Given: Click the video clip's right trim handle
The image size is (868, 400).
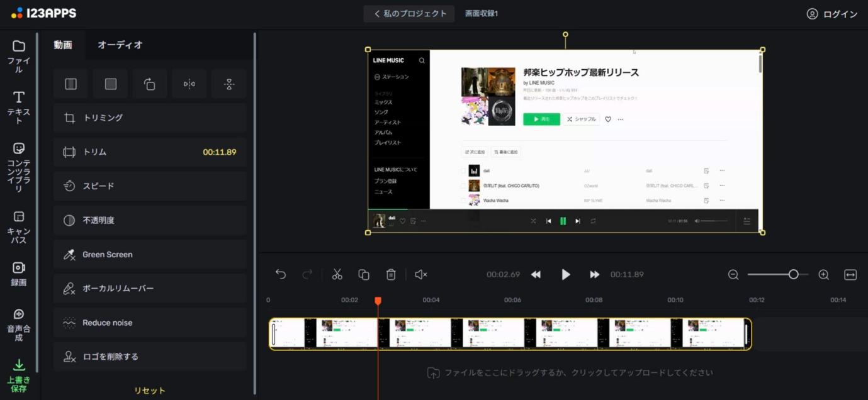Looking at the screenshot, I should (x=747, y=334).
